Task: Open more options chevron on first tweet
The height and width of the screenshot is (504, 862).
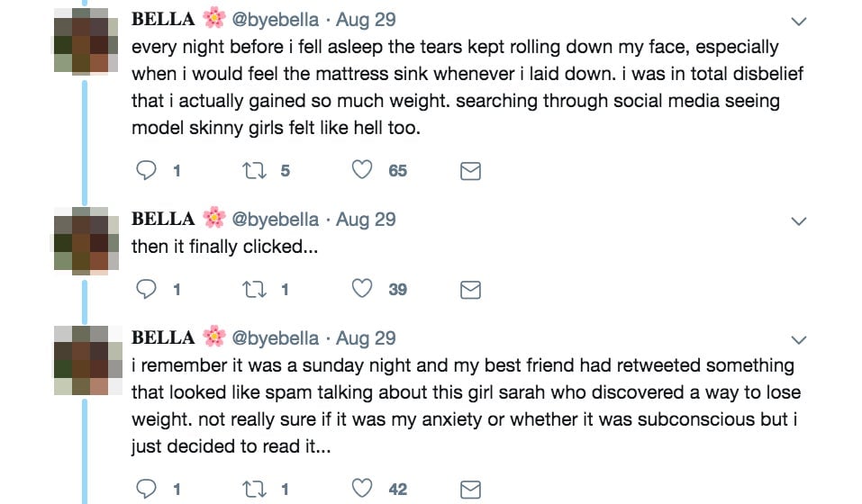Action: 798,21
